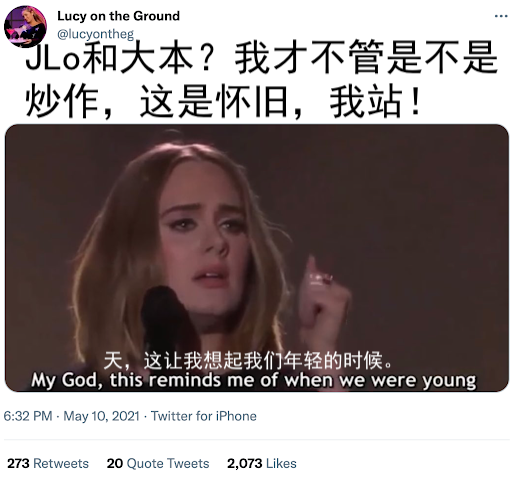Select the tweet's second line starting with 炒作

223,101
